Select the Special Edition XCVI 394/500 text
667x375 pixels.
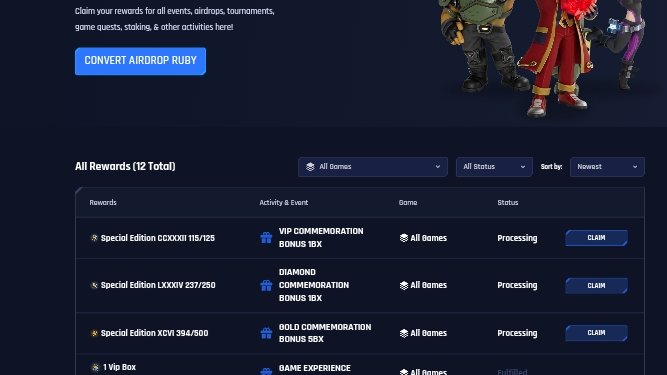(154, 333)
